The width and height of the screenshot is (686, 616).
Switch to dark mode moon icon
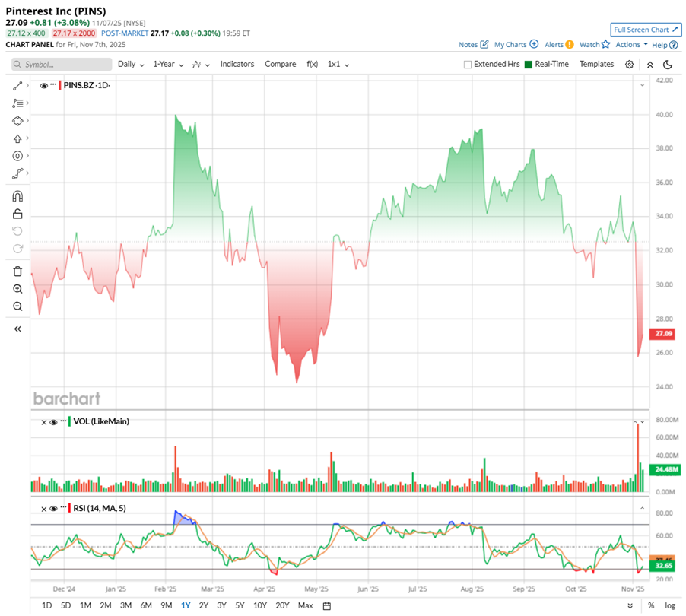click(x=668, y=65)
